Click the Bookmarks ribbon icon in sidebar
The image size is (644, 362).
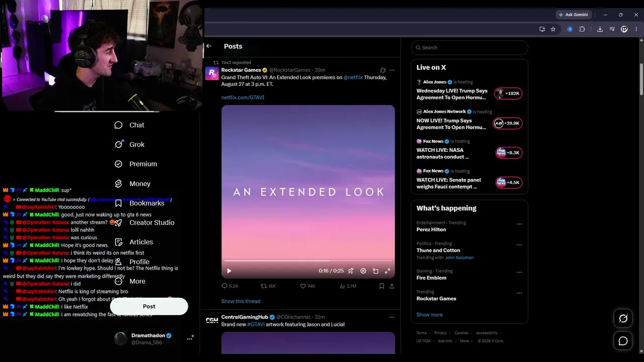click(x=119, y=203)
